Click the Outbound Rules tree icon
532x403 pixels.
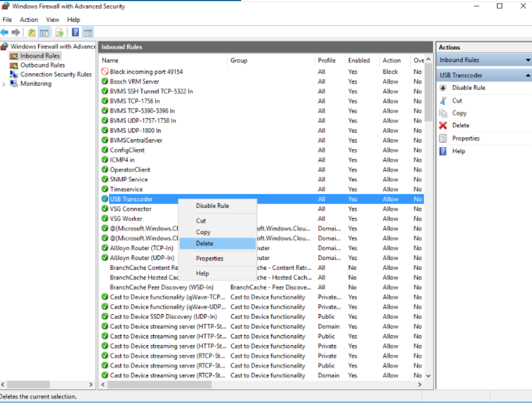point(14,65)
